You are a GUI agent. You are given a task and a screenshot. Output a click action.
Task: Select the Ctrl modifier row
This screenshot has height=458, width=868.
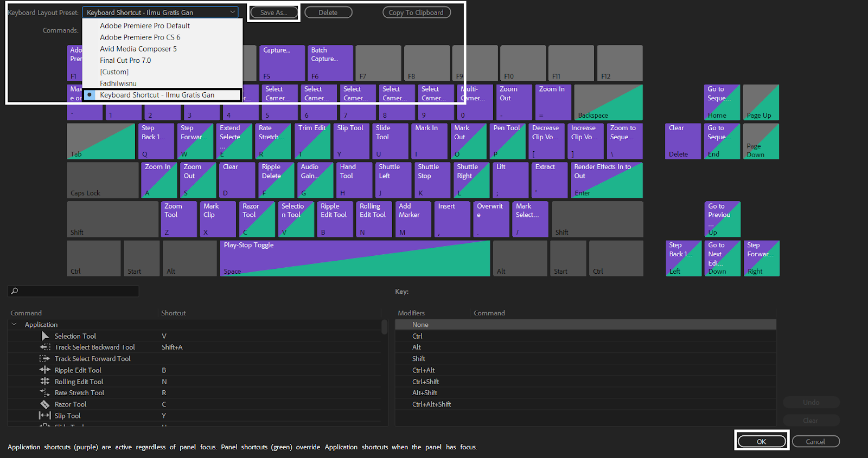586,336
